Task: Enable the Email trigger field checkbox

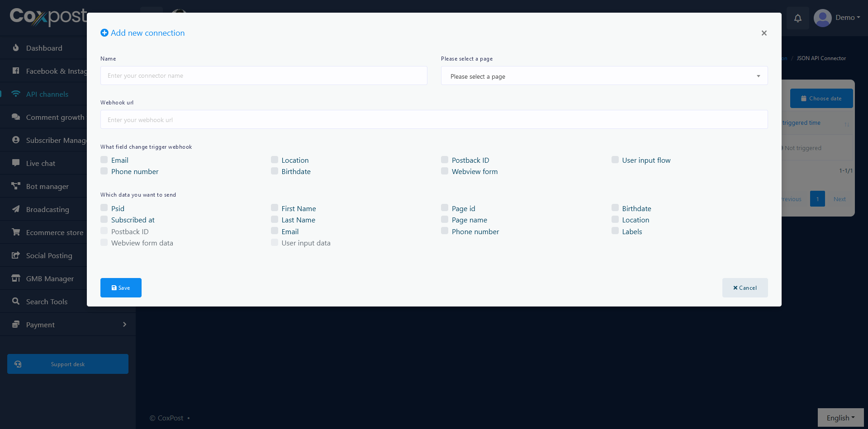Action: [x=104, y=160]
